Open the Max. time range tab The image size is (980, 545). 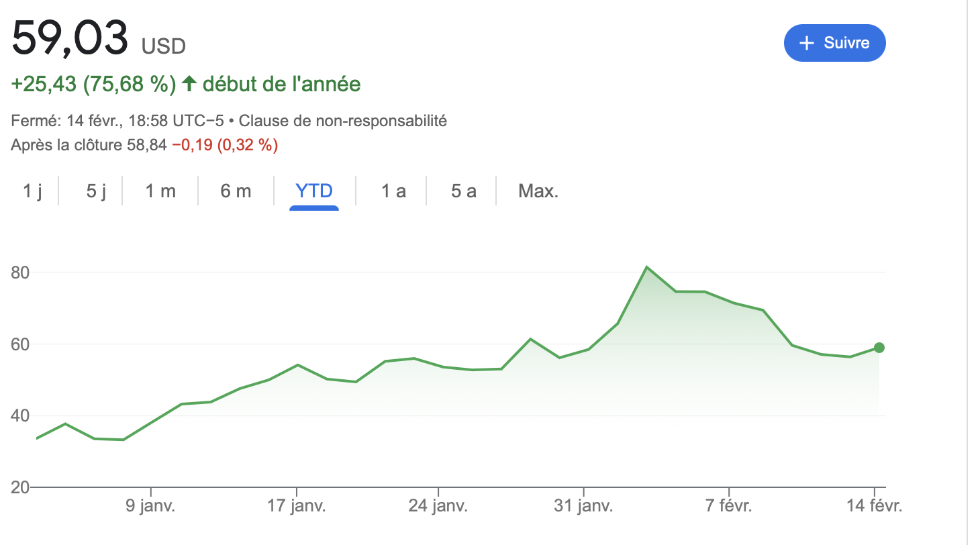coord(538,191)
